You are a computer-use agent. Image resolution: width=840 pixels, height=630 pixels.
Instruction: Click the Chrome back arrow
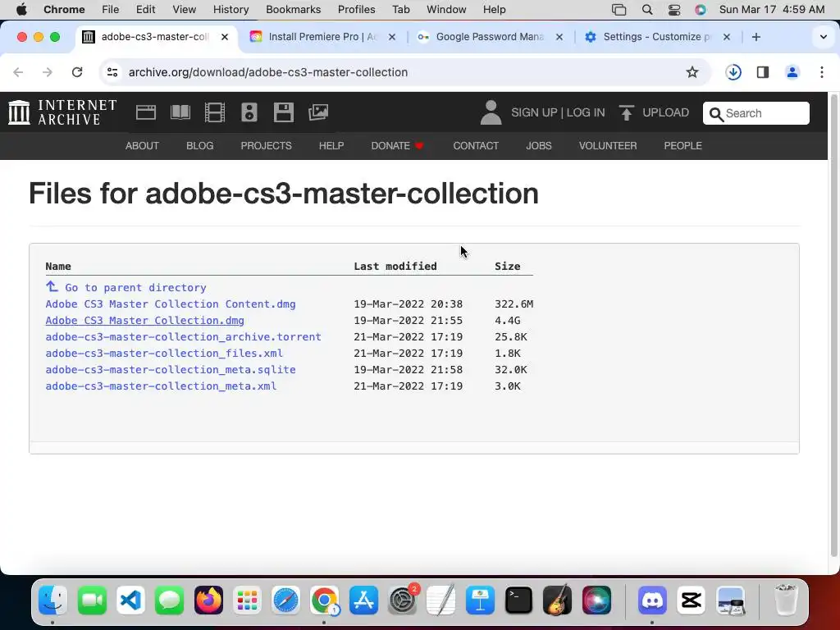coord(18,72)
